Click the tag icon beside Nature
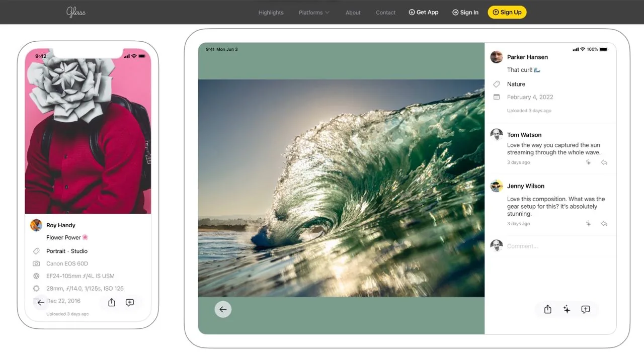This screenshot has height=361, width=644. [x=497, y=84]
